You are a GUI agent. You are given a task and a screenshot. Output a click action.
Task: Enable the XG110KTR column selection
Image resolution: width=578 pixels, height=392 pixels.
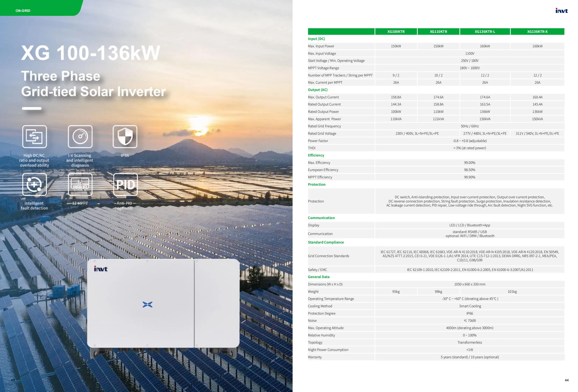439,32
